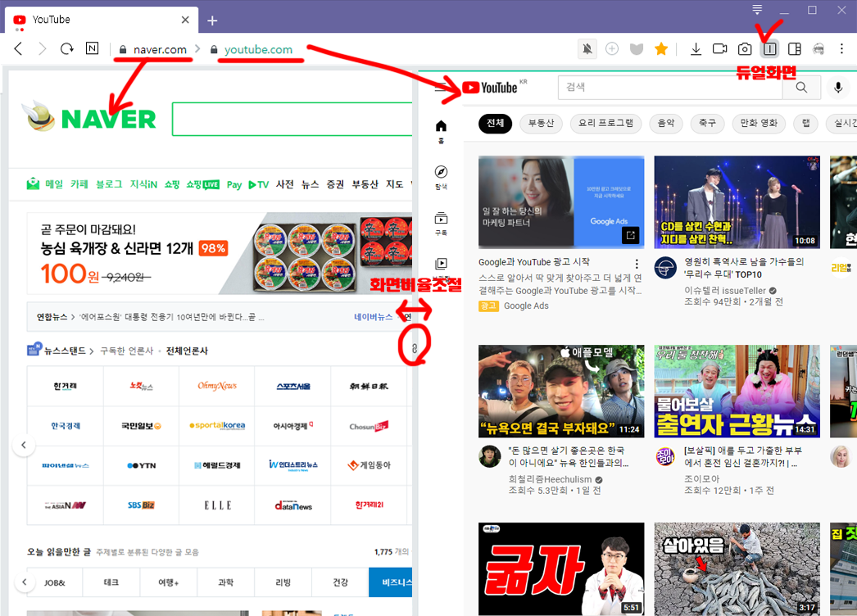This screenshot has height=616, width=857.
Task: Open the tab list menu icon
Action: pos(757,9)
